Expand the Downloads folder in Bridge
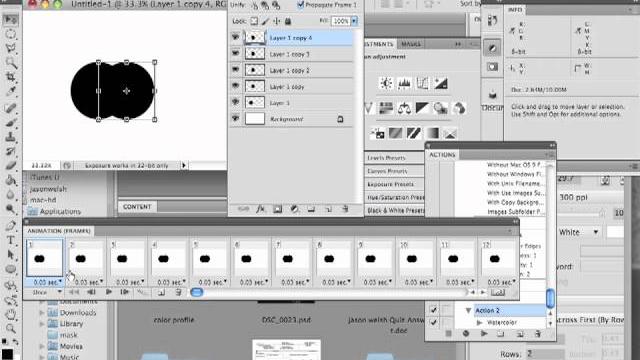Screen dimensions: 640x360 pos(42,313)
